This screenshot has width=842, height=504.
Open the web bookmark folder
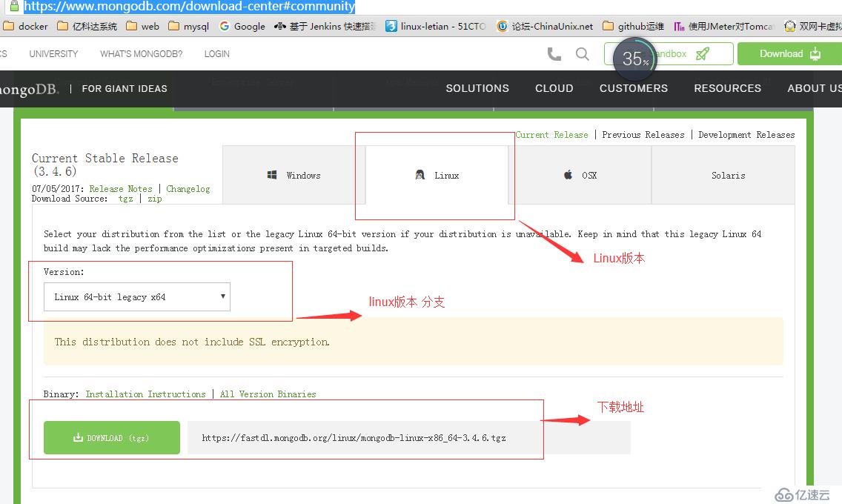143,26
